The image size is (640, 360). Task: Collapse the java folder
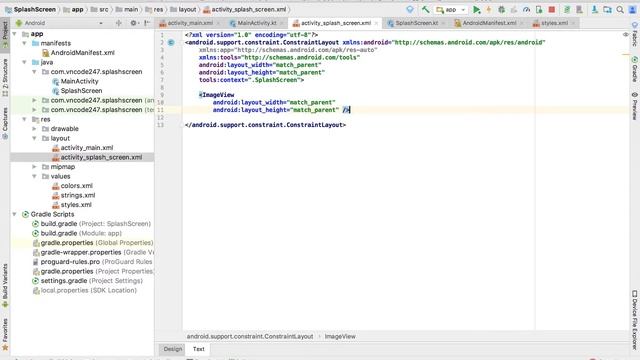24,62
